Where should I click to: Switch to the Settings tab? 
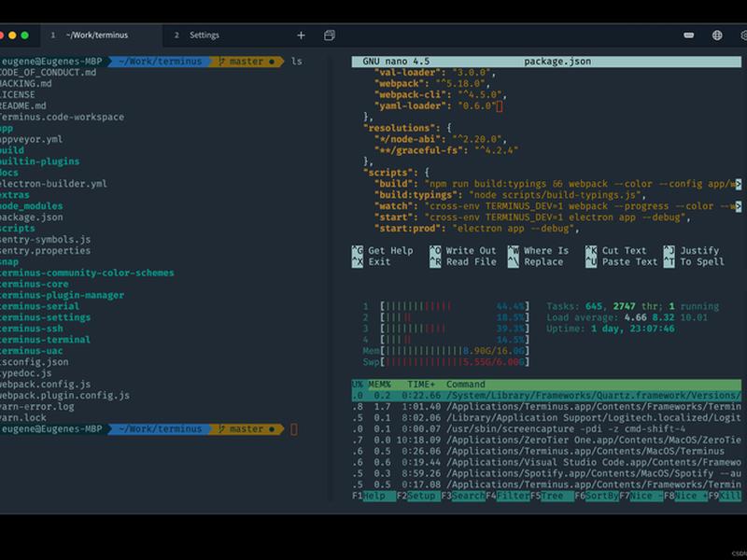[204, 35]
